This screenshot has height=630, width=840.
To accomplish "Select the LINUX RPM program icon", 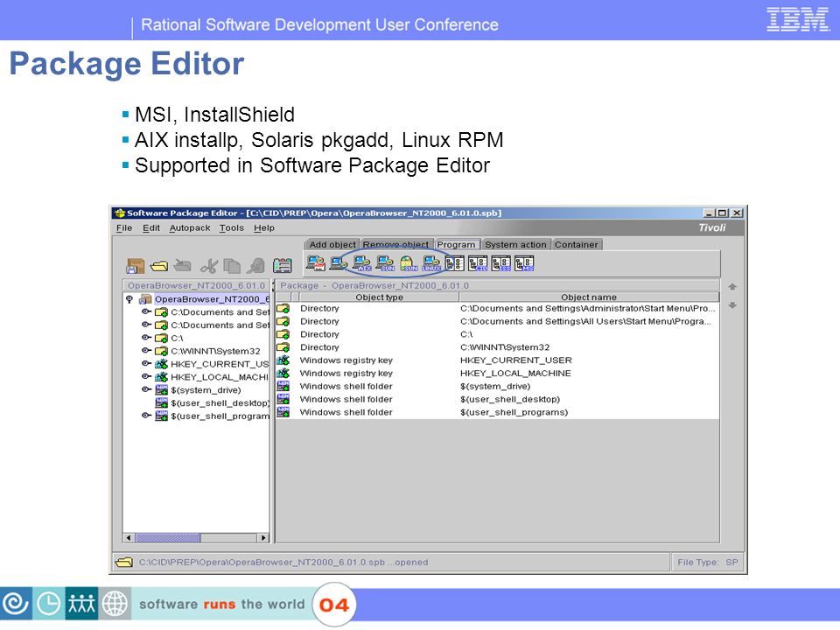I will pos(431,263).
